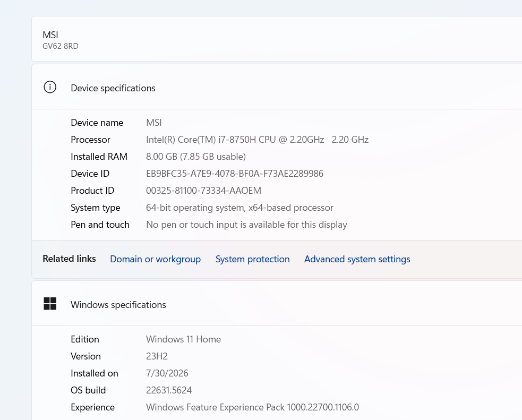Image resolution: width=522 pixels, height=420 pixels.
Task: Click the MSI heading in the top card
Action: pos(50,35)
